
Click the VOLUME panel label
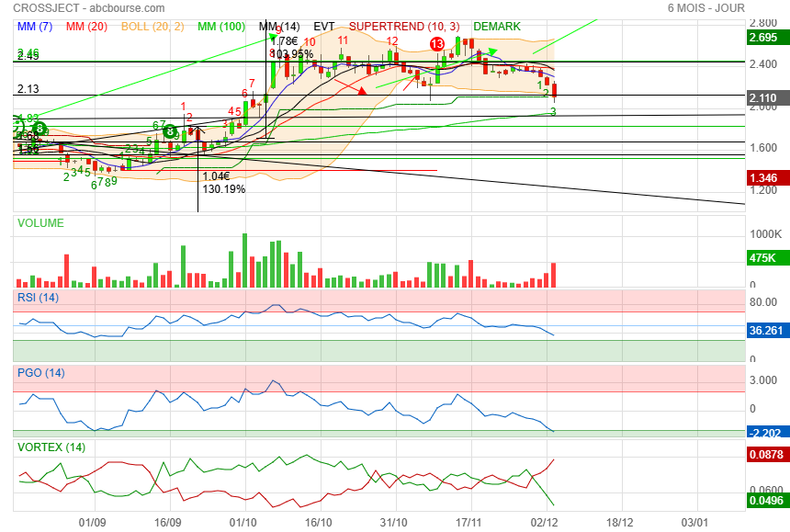[x=40, y=222]
